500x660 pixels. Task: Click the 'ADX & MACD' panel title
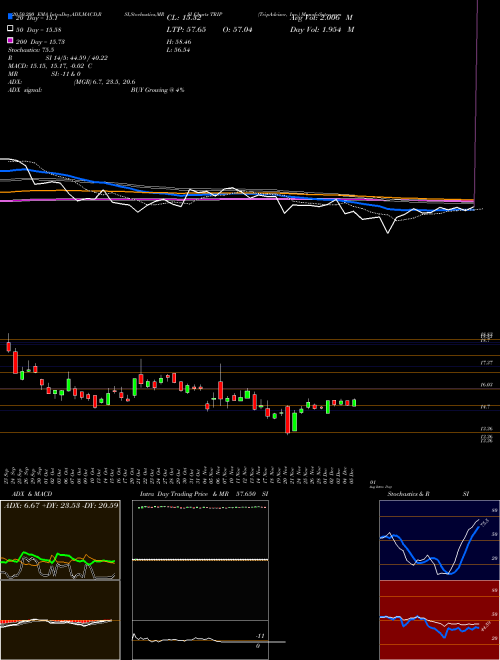pyautogui.click(x=32, y=494)
